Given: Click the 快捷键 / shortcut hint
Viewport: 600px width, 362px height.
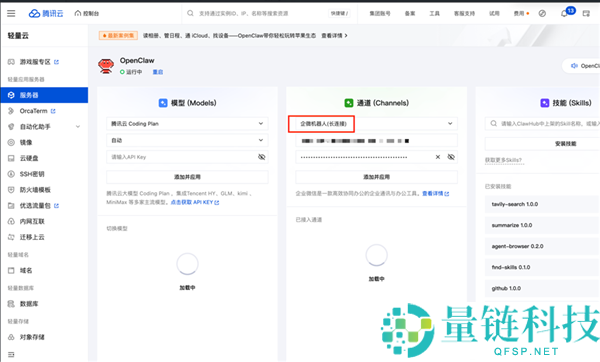Looking at the screenshot, I should pos(339,13).
